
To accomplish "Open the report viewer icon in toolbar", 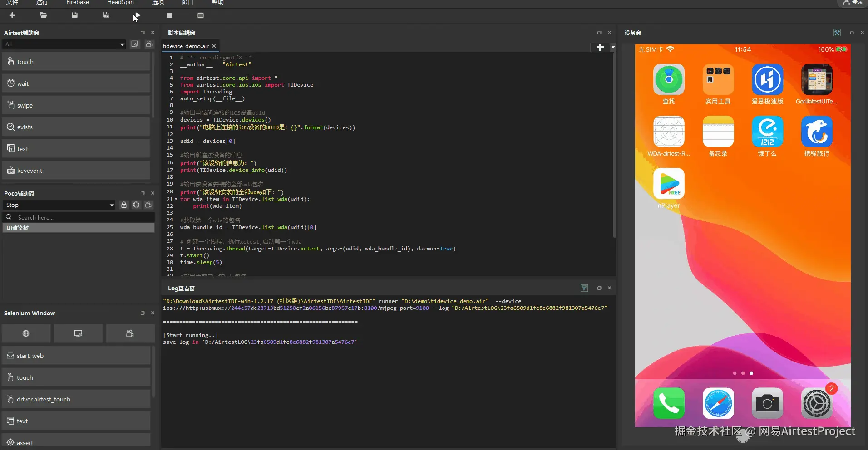I will coord(201,15).
